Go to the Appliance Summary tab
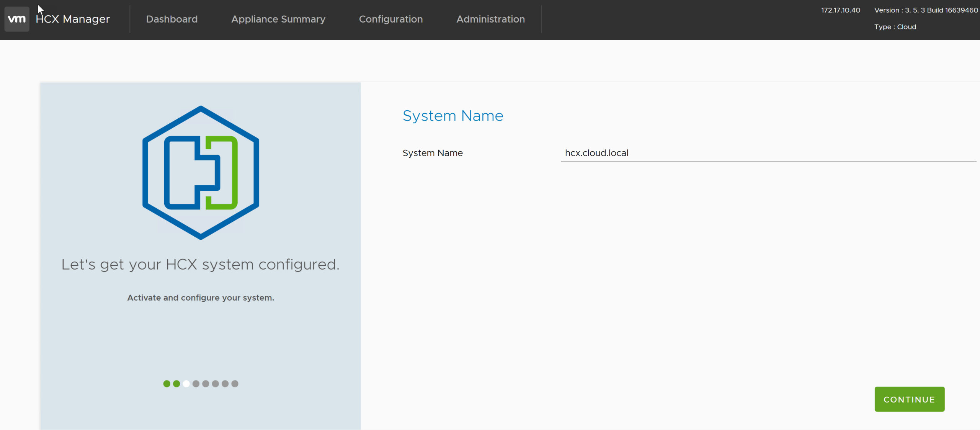 click(x=278, y=19)
